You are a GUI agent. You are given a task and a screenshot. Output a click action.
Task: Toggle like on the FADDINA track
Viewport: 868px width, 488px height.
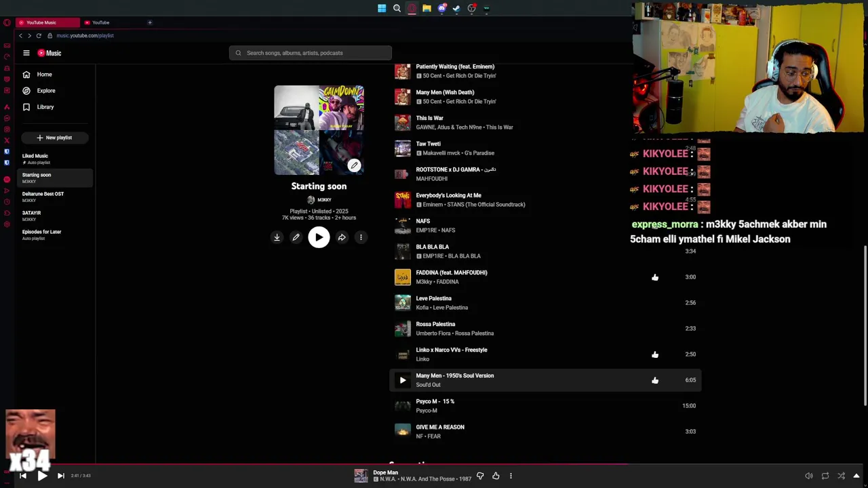[655, 277]
